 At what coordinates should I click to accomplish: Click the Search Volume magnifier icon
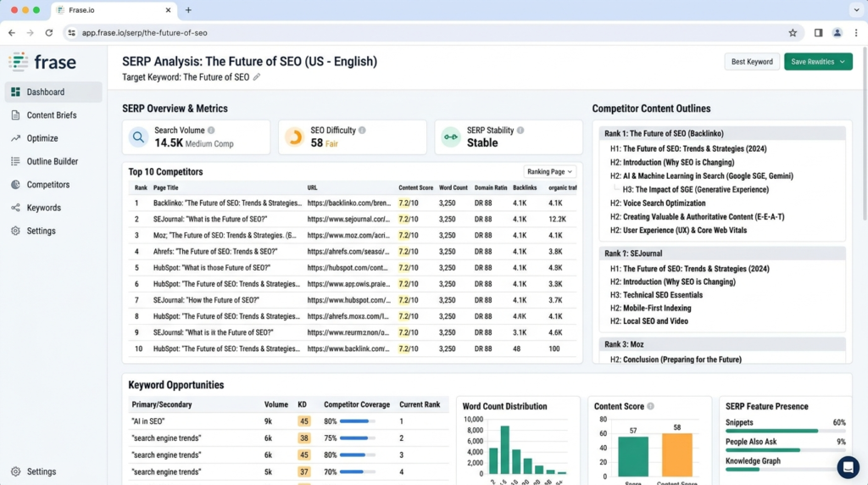(x=138, y=137)
